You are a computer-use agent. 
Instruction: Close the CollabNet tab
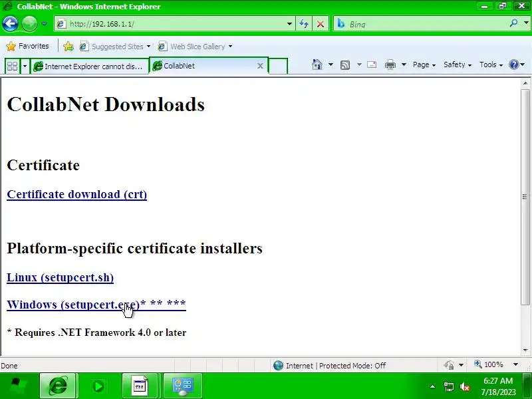point(260,66)
